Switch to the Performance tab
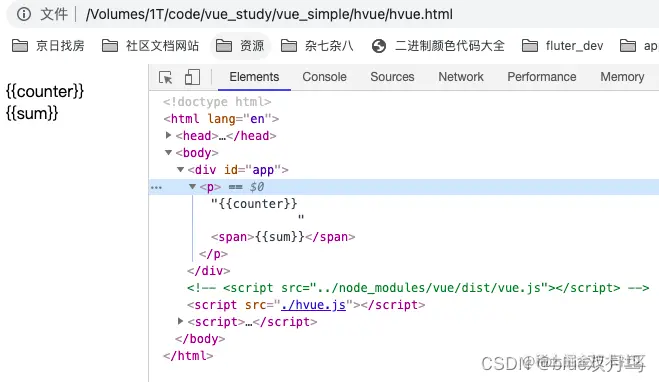The width and height of the screenshot is (659, 382). click(542, 77)
